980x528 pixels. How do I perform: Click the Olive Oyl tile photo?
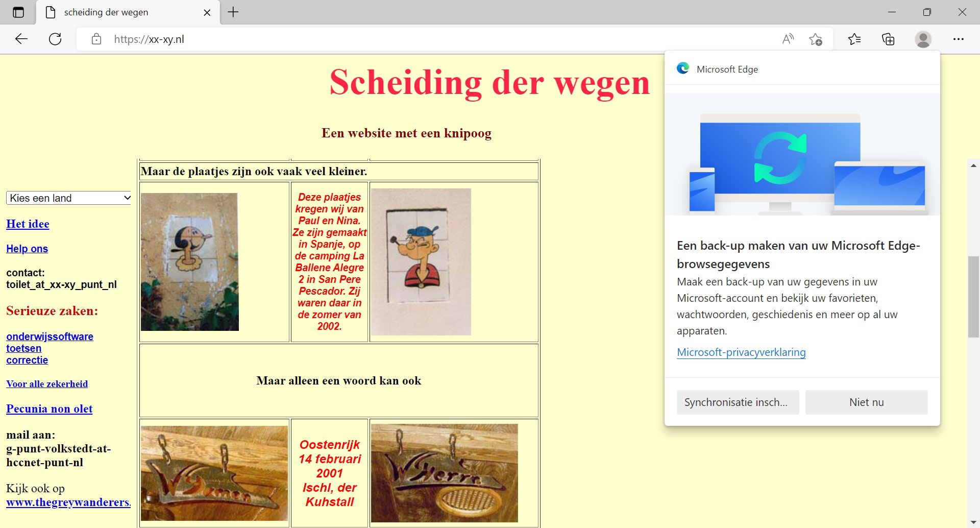pos(189,262)
